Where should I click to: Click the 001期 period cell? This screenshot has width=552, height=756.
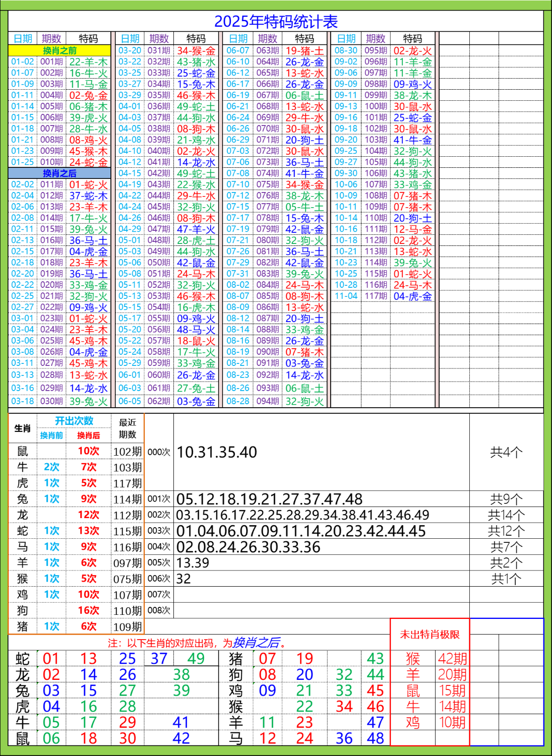[51, 61]
